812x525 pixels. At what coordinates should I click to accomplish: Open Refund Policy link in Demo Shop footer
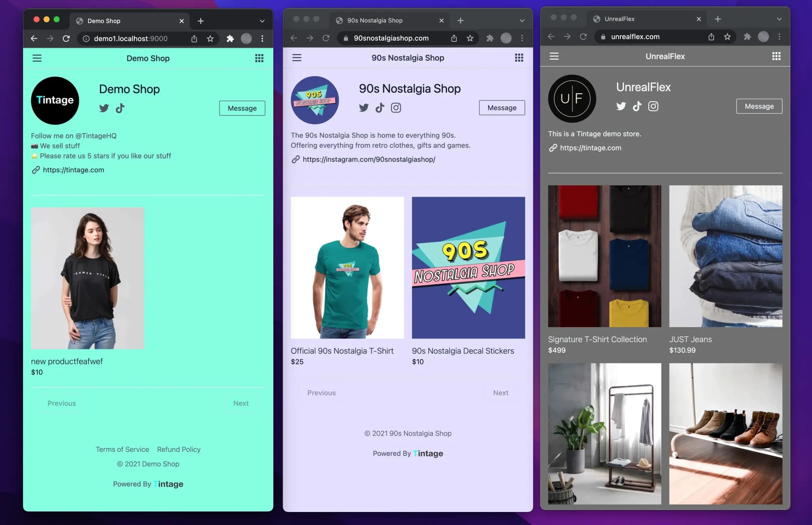pyautogui.click(x=179, y=449)
